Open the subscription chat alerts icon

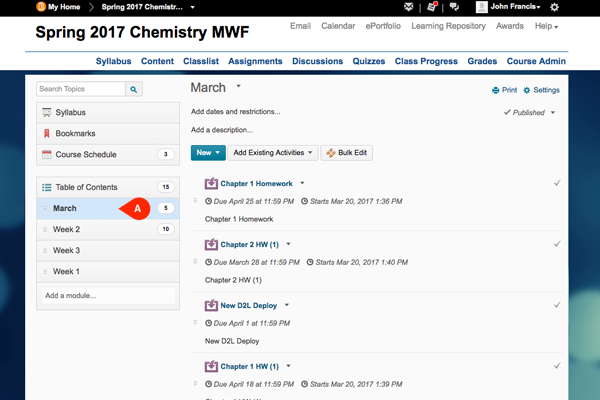pos(454,7)
